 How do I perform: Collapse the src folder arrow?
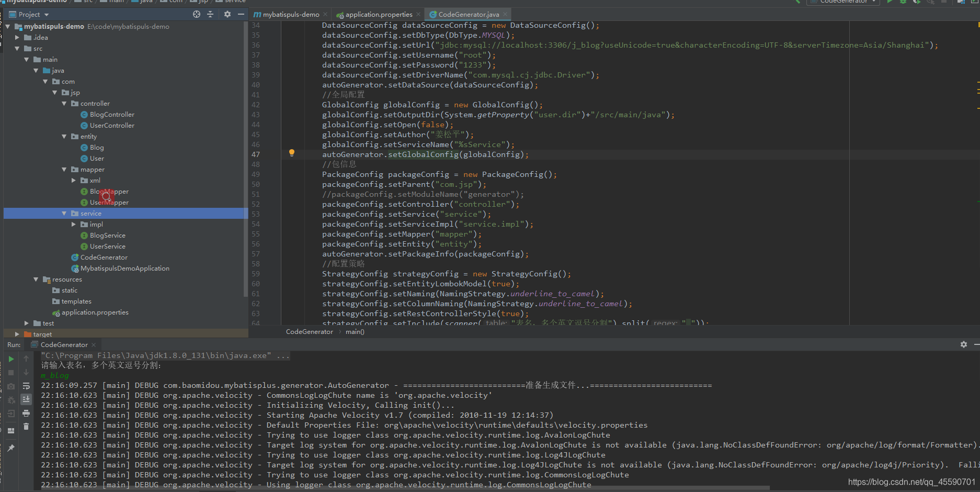17,48
